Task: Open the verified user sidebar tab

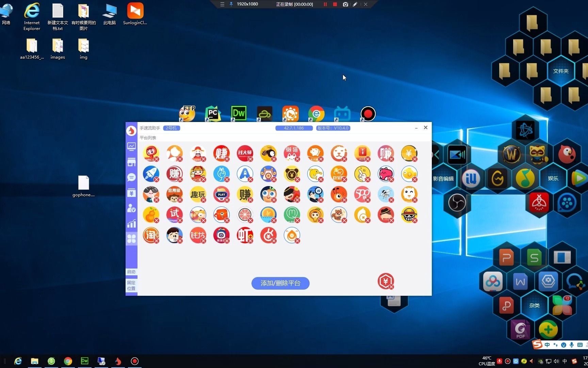Action: pyautogui.click(x=131, y=208)
